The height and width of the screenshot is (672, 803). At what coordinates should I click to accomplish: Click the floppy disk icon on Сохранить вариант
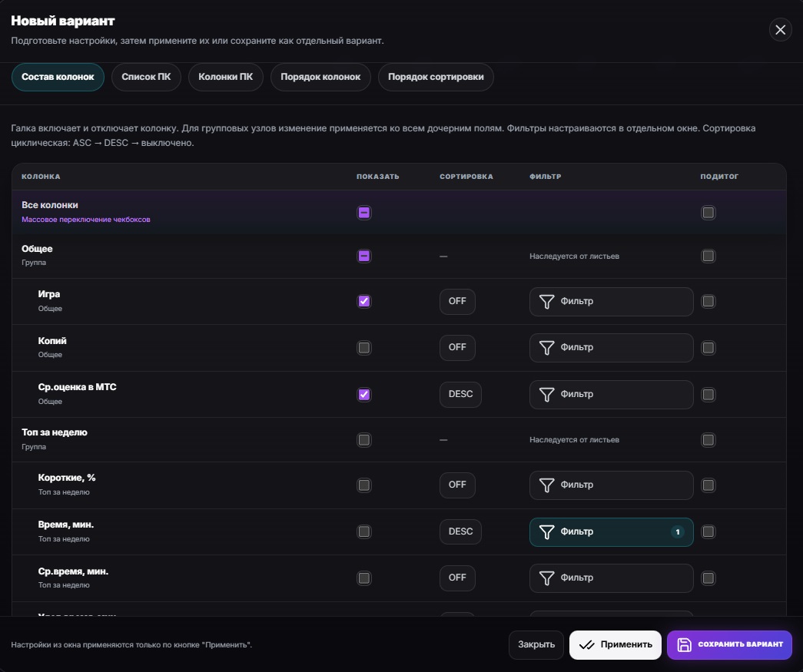click(684, 644)
